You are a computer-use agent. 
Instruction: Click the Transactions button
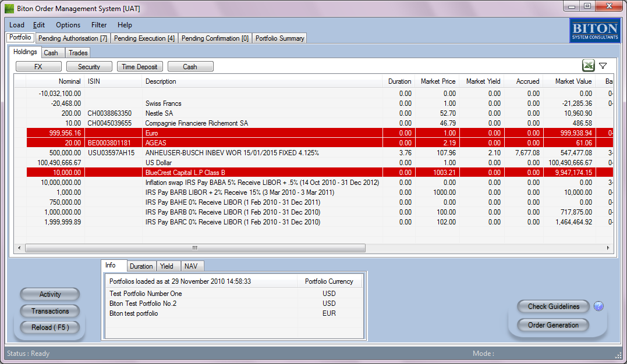[50, 311]
